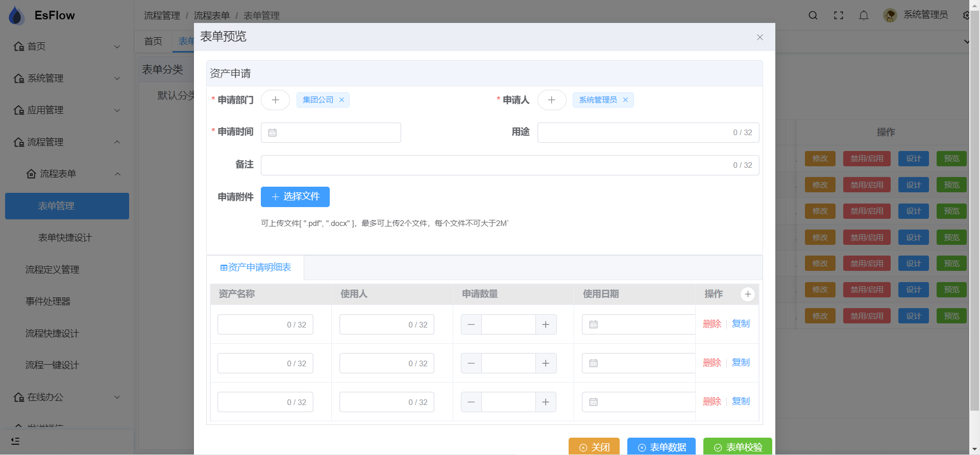Open 流程一键设计 in the sidebar
Image resolution: width=980 pixels, height=455 pixels.
click(67, 365)
